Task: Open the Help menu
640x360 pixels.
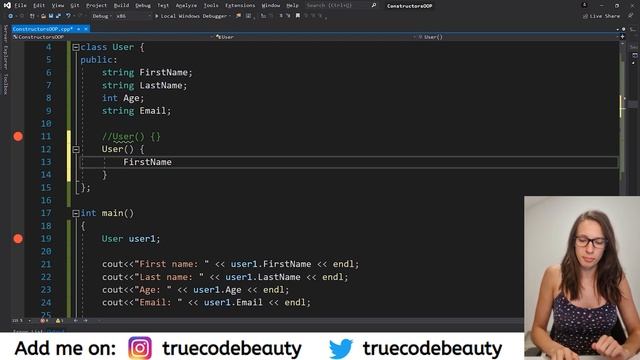Action: pyautogui.click(x=292, y=6)
